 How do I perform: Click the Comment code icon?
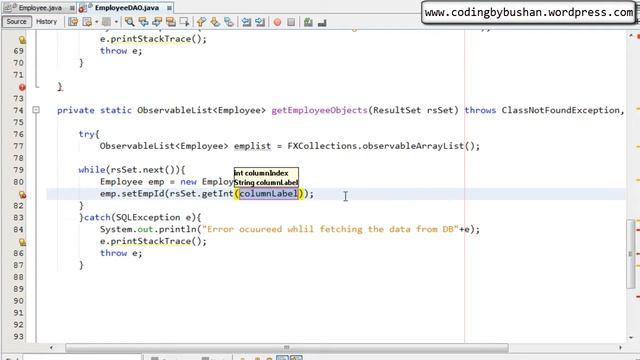(x=308, y=22)
